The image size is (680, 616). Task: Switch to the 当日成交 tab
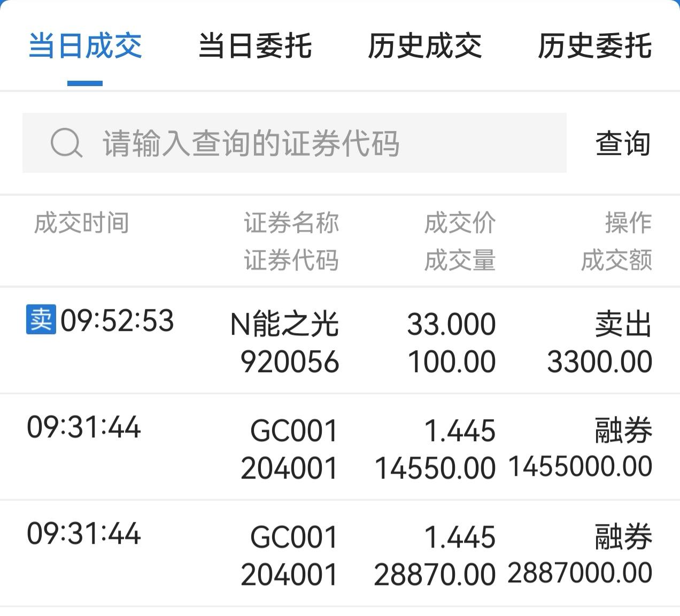(x=85, y=45)
